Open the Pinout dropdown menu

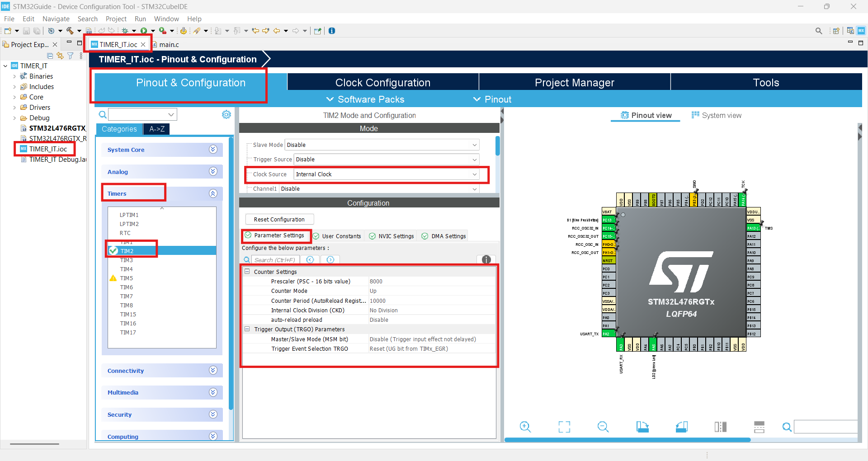[x=492, y=99]
